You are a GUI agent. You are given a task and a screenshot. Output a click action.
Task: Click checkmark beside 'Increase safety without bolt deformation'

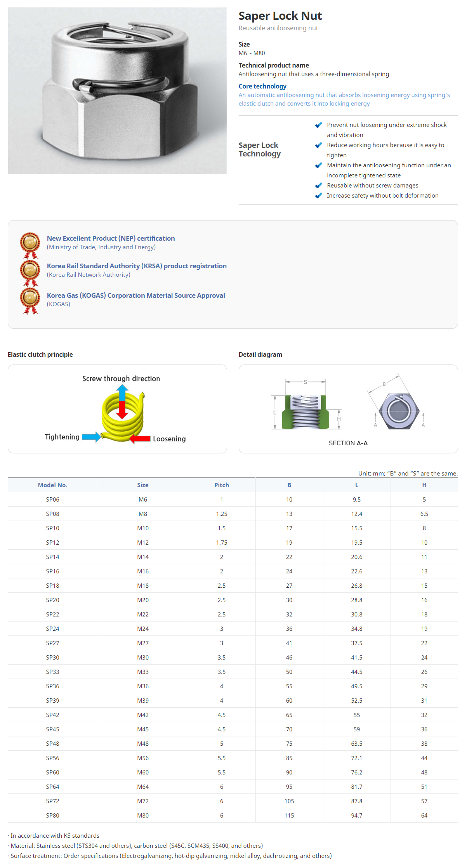(318, 196)
